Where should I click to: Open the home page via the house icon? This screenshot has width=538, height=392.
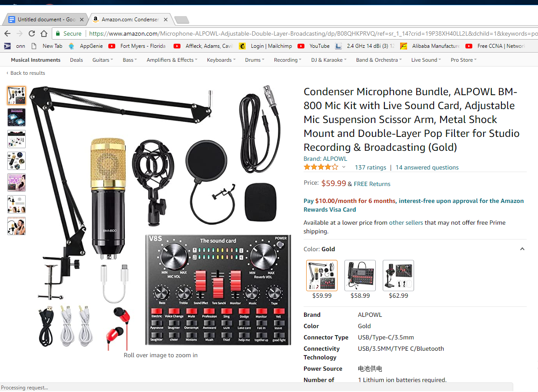(44, 33)
